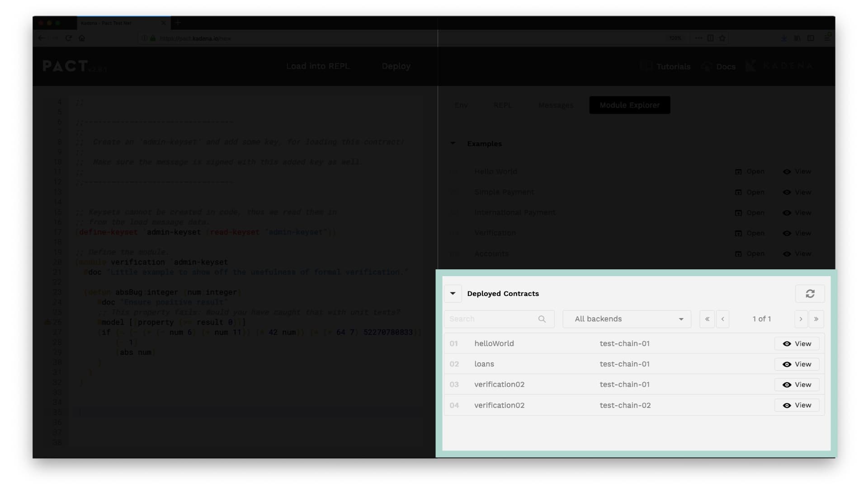Bookmark this page with the star icon
Image resolution: width=868 pixels, height=488 pixels.
coord(722,38)
